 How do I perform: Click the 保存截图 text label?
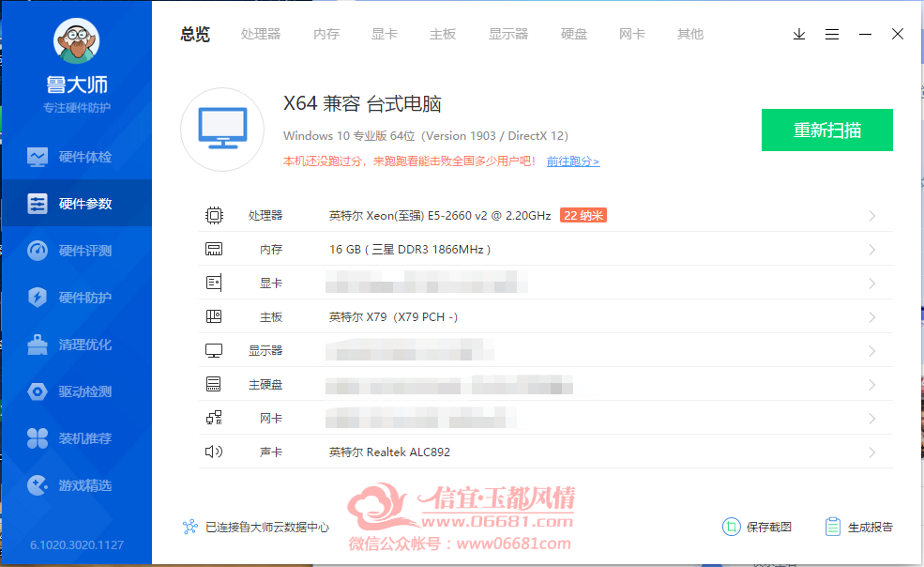point(768,527)
